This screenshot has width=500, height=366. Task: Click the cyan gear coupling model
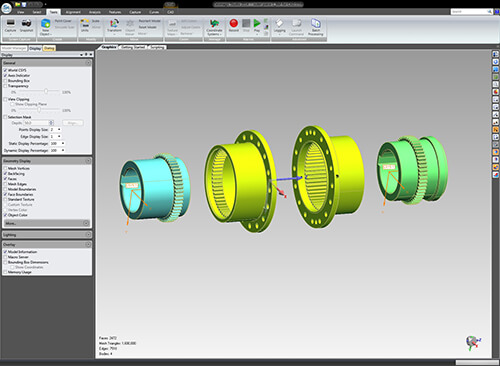click(x=155, y=187)
